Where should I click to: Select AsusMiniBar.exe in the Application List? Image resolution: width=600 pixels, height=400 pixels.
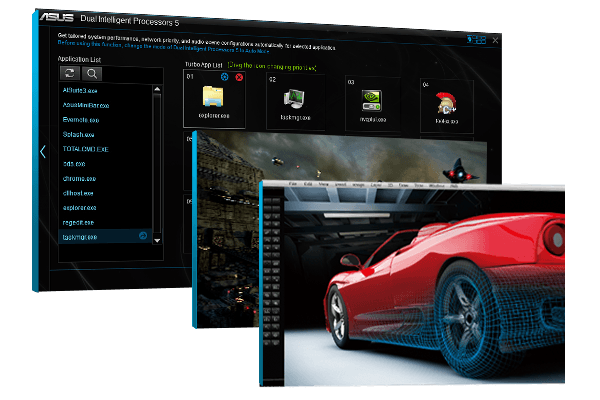(x=86, y=105)
